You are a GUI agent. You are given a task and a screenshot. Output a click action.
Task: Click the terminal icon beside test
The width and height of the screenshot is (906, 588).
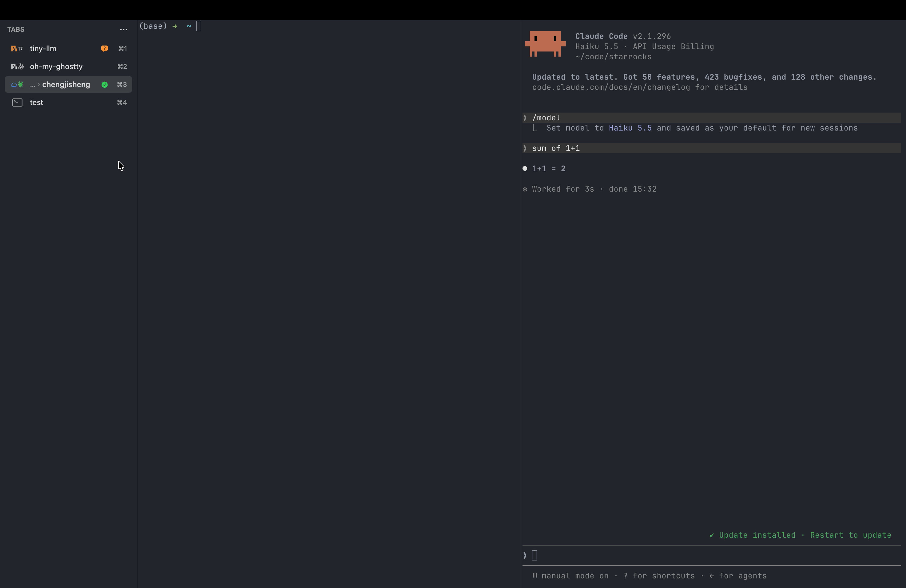pyautogui.click(x=17, y=102)
